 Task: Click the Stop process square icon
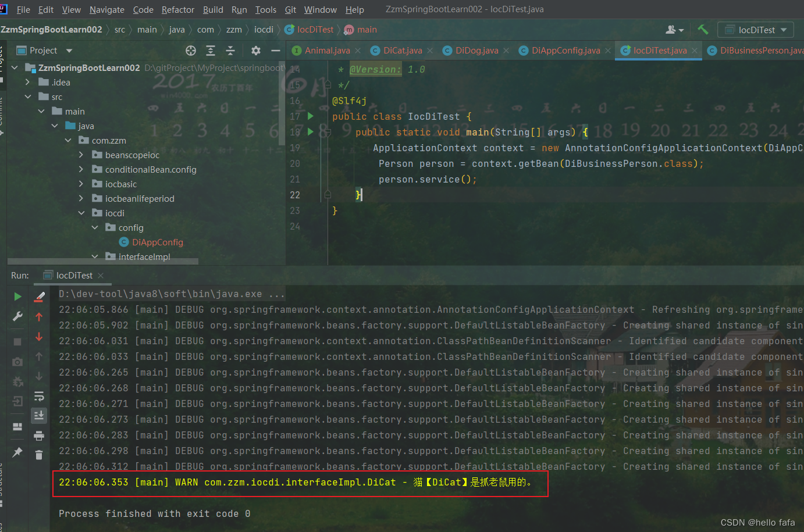17,342
